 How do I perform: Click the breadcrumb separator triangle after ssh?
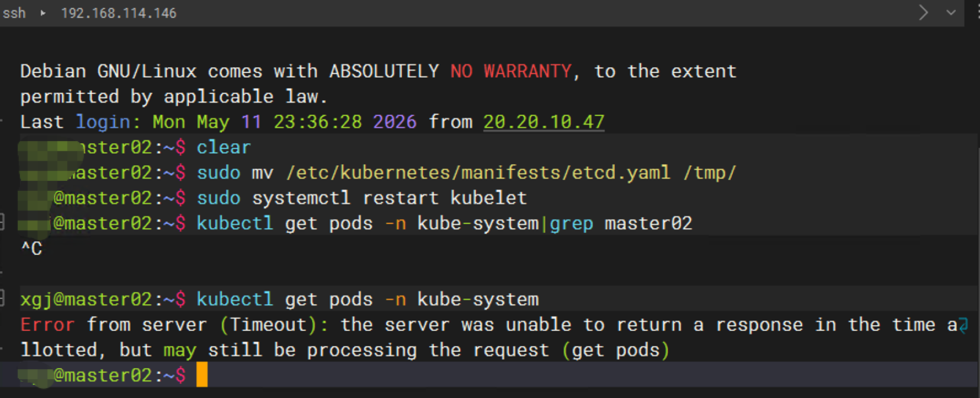tap(43, 13)
